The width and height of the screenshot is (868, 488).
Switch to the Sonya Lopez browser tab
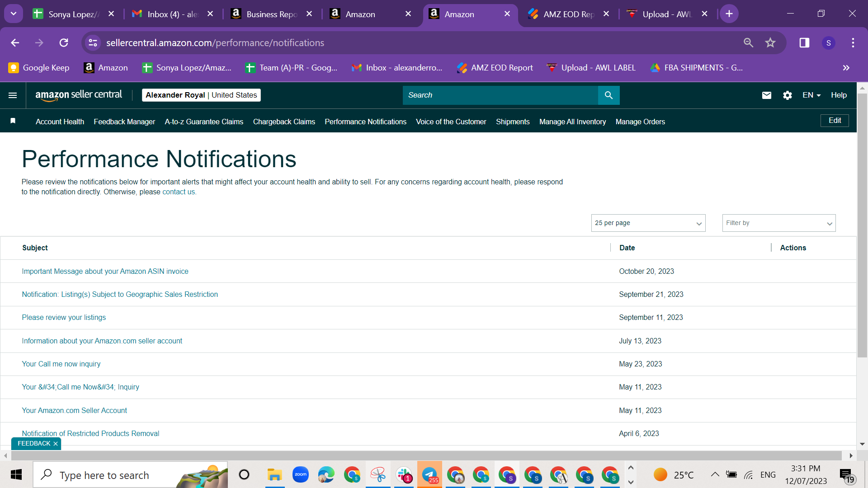coord(73,14)
